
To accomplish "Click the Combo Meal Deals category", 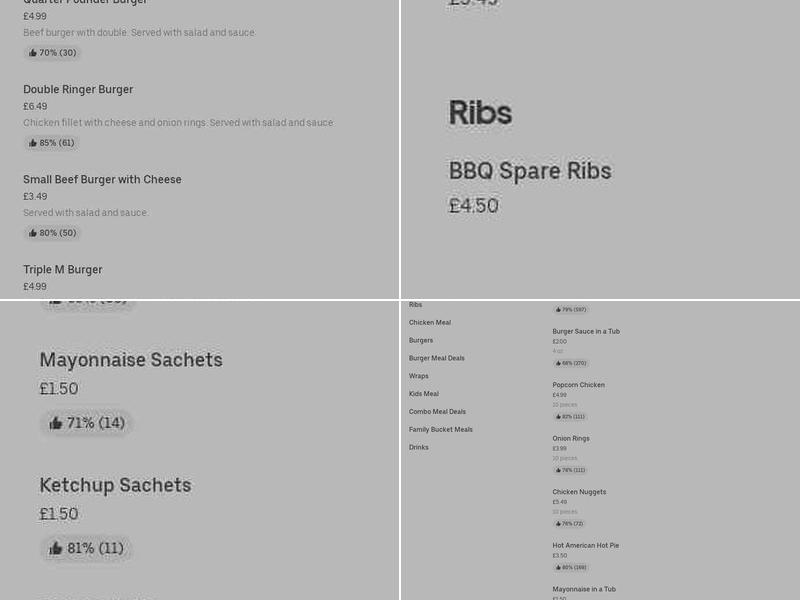I will pos(440,412).
